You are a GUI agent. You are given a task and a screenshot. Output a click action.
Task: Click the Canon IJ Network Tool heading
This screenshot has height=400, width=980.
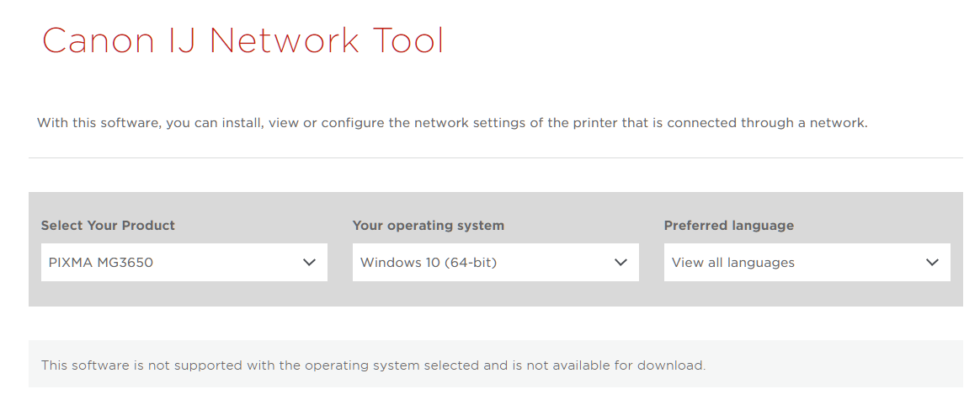pos(243,40)
